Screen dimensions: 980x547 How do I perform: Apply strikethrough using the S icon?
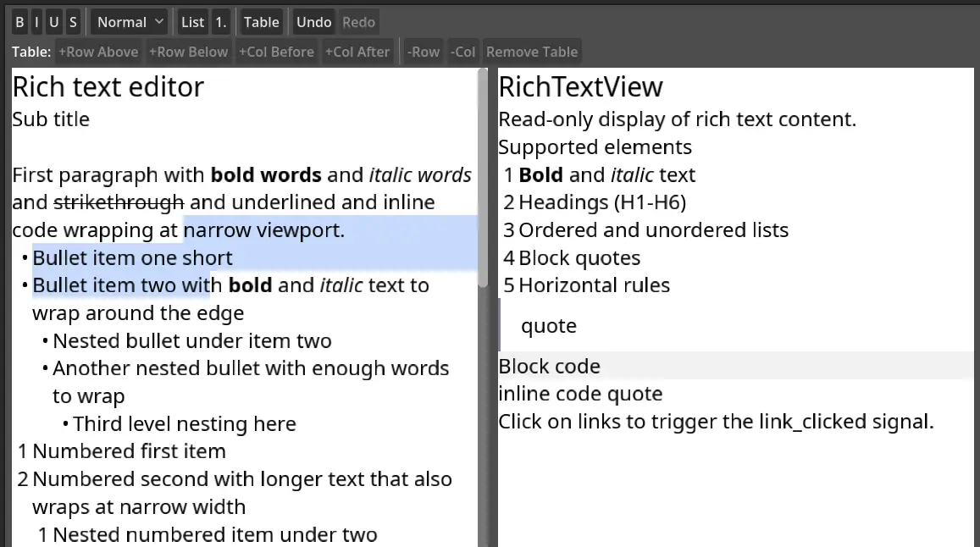pyautogui.click(x=72, y=21)
